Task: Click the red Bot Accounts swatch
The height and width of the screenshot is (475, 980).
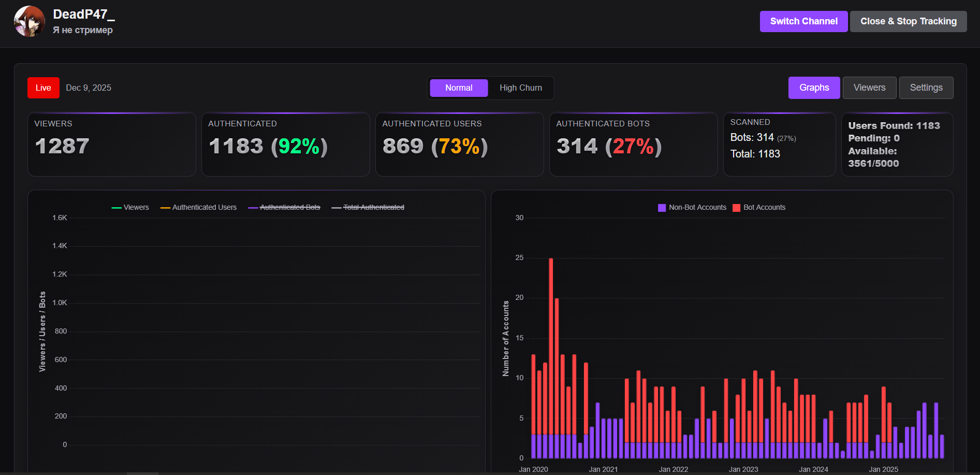Action: tap(736, 208)
